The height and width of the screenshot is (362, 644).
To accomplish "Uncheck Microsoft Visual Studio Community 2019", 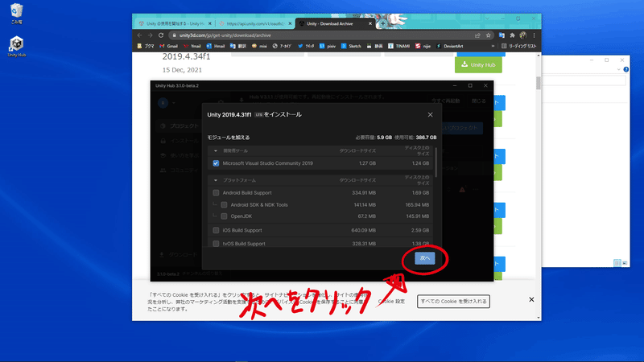I will pos(216,163).
